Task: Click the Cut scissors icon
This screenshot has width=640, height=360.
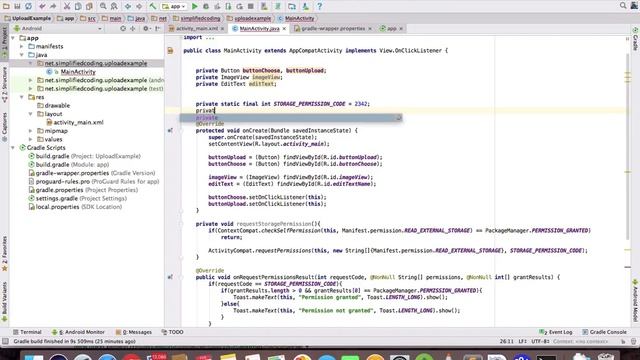Action: point(67,6)
